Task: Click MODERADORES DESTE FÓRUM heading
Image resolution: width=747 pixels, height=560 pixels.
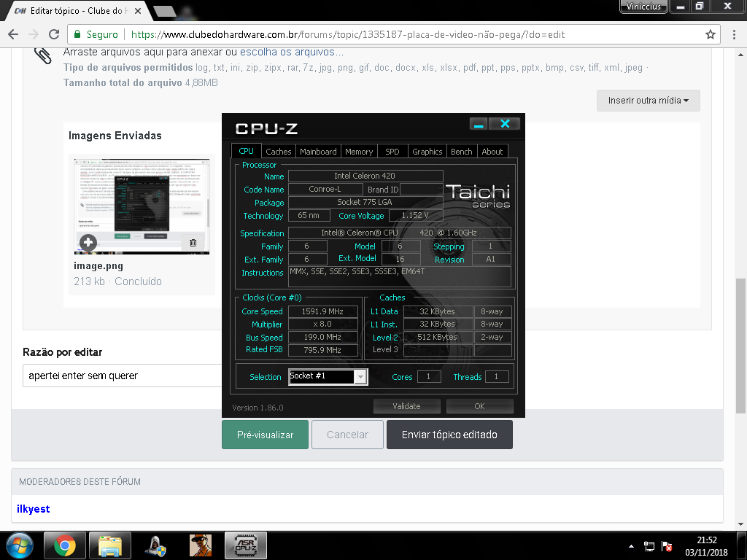Action: point(80,482)
